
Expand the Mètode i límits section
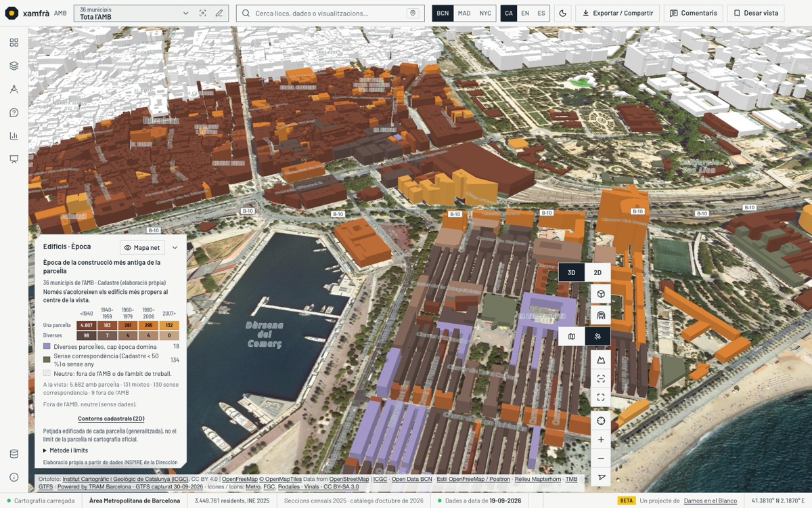coord(66,450)
